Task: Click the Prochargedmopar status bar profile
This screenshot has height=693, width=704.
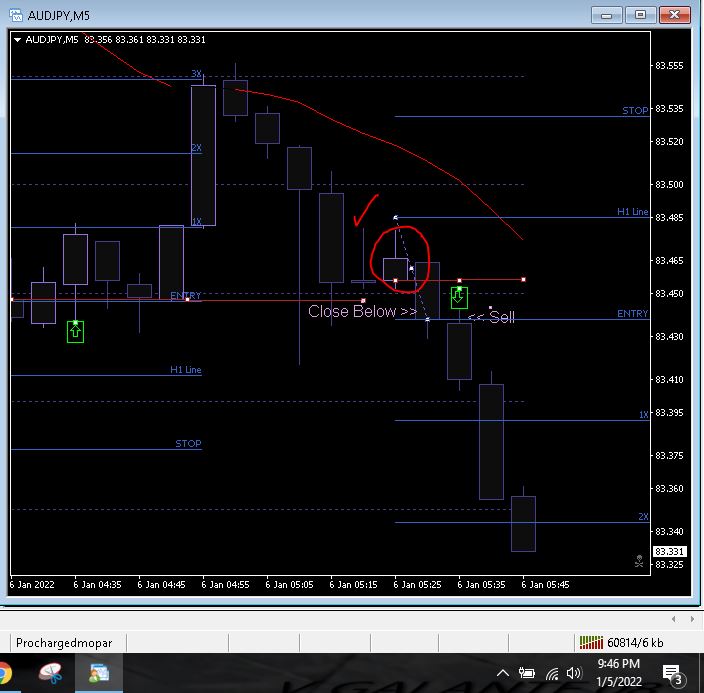Action: (64, 643)
